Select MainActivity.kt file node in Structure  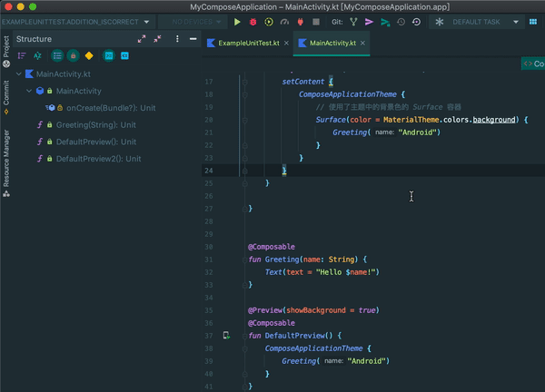point(64,74)
